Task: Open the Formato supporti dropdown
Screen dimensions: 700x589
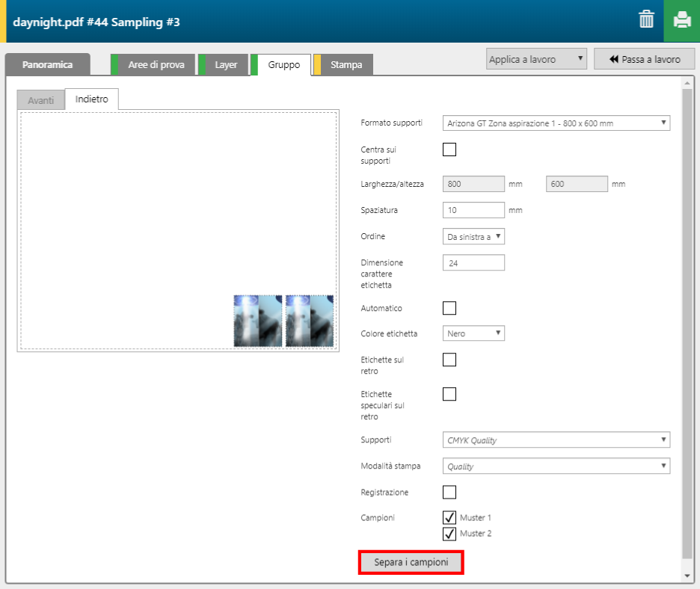Action: (x=556, y=123)
